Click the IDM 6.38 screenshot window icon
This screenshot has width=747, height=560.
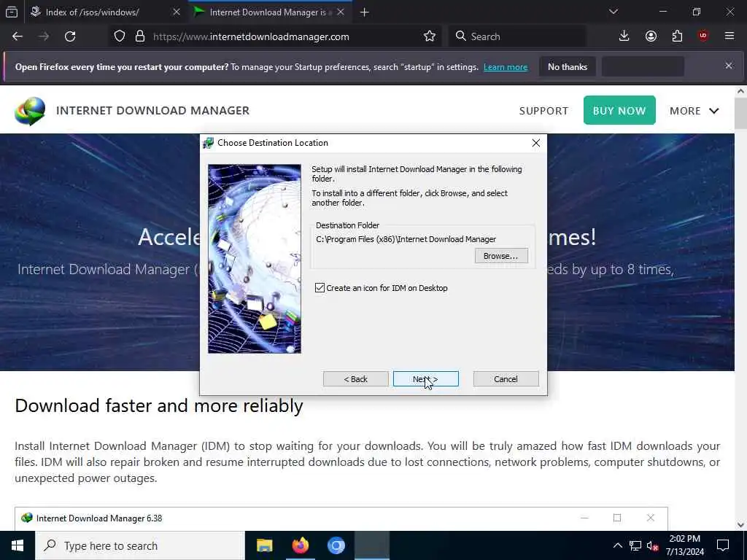tap(27, 518)
